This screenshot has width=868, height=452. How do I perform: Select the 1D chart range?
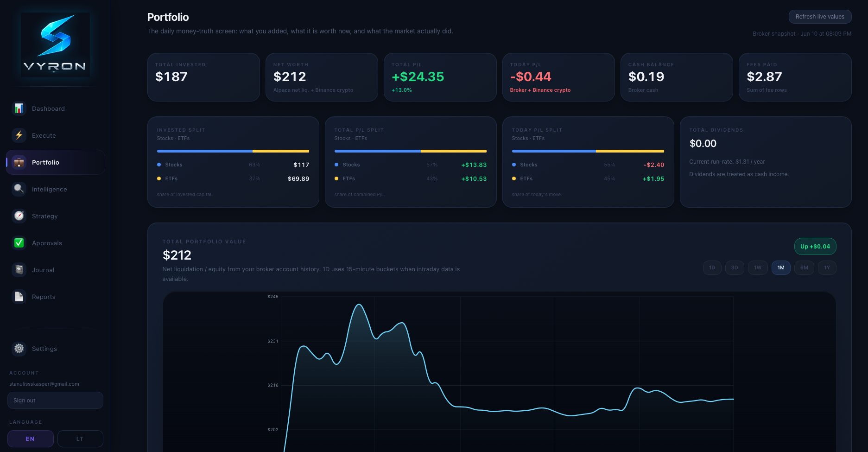[x=712, y=267]
